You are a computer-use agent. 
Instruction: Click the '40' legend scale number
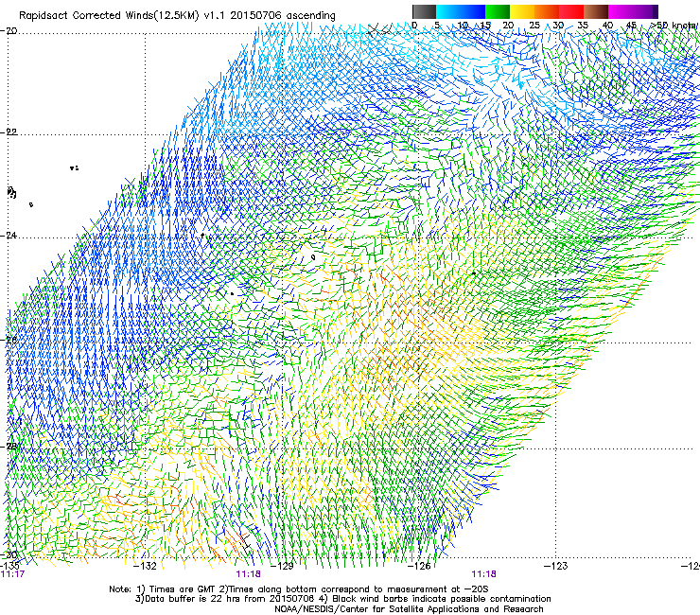[x=607, y=26]
